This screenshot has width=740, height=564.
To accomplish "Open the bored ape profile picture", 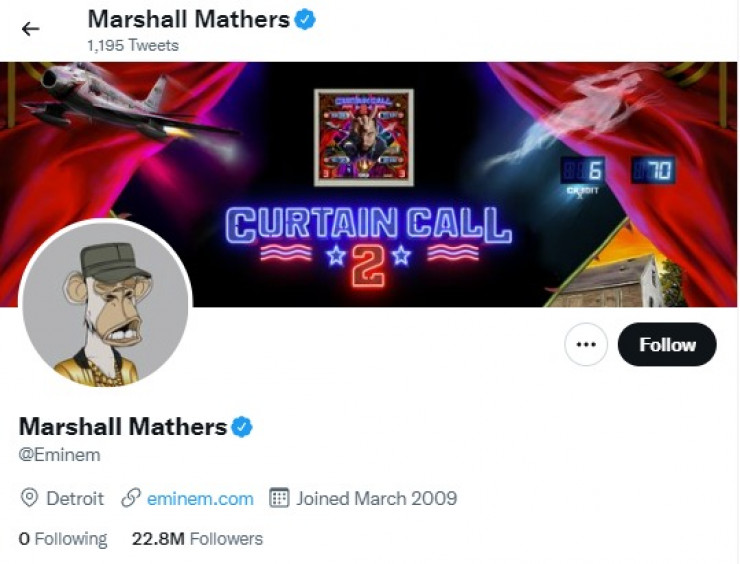I will 106,304.
